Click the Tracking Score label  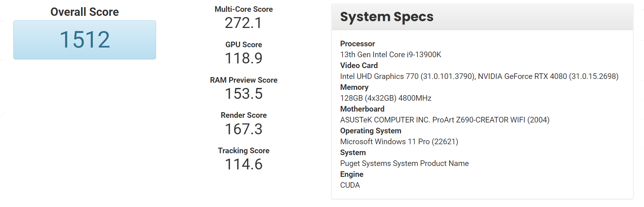(x=244, y=151)
